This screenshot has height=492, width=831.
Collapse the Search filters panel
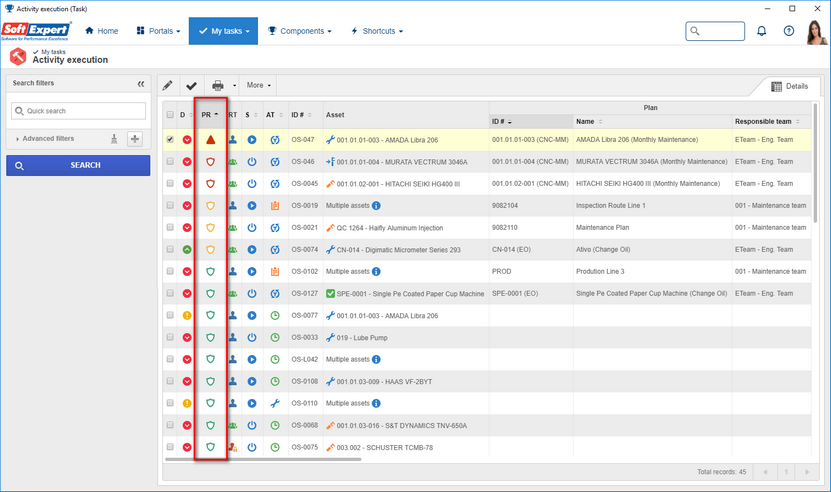pyautogui.click(x=141, y=84)
